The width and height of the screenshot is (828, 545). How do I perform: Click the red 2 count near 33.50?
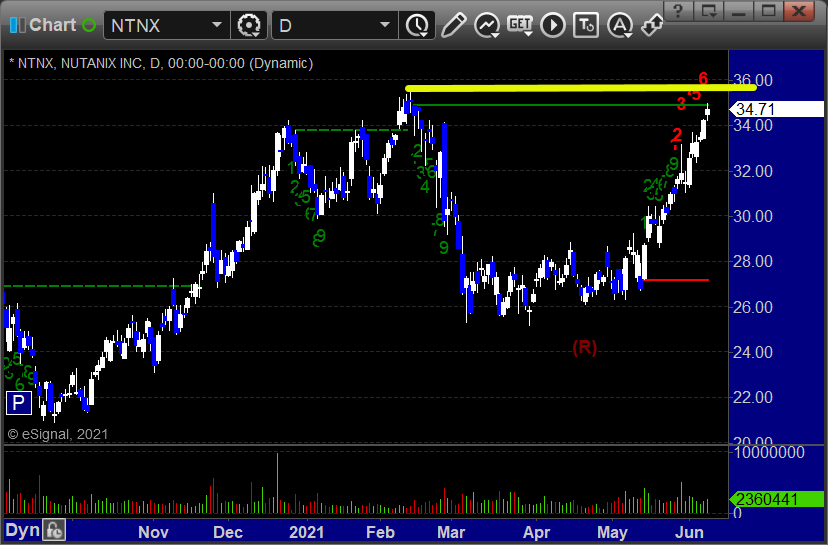pos(676,136)
